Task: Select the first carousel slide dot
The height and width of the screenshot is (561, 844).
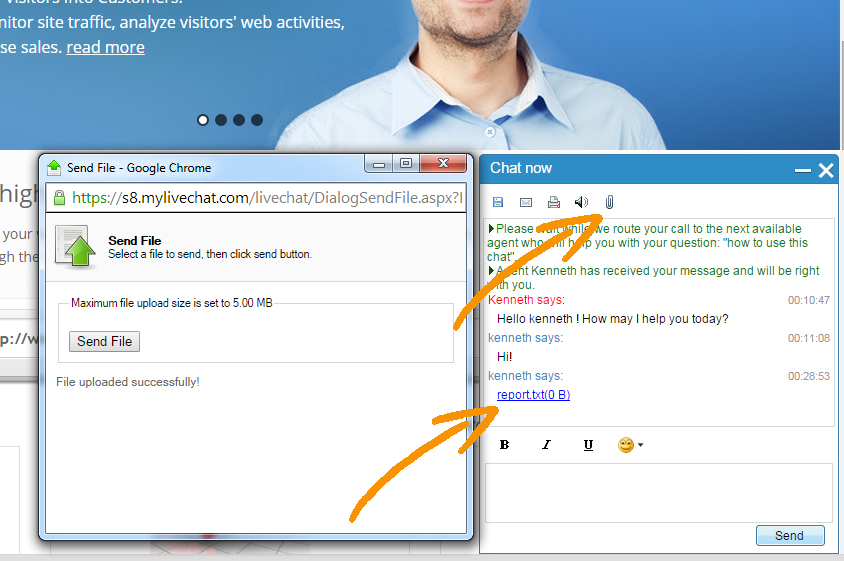Action: (203, 120)
